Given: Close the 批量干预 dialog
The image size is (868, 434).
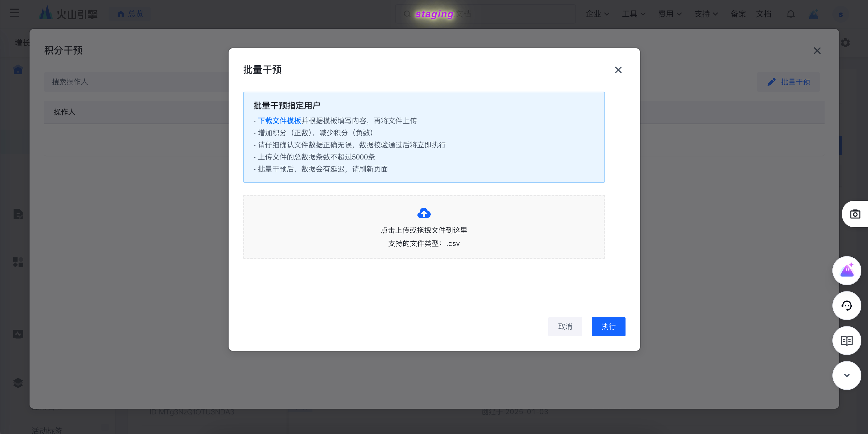Looking at the screenshot, I should (x=618, y=70).
